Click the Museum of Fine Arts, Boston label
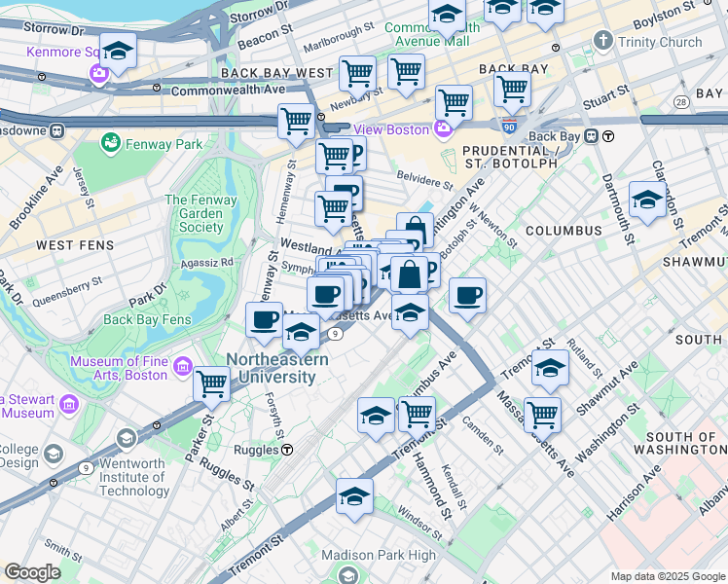 [x=120, y=368]
